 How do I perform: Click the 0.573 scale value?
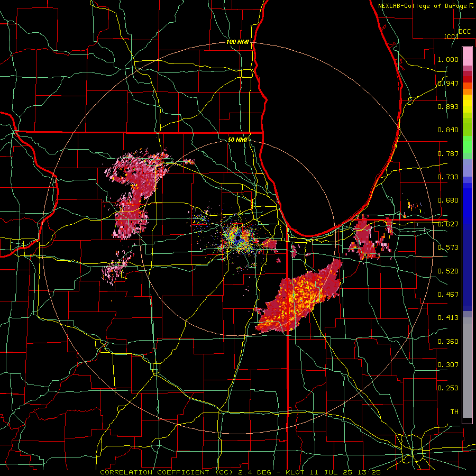click(448, 248)
